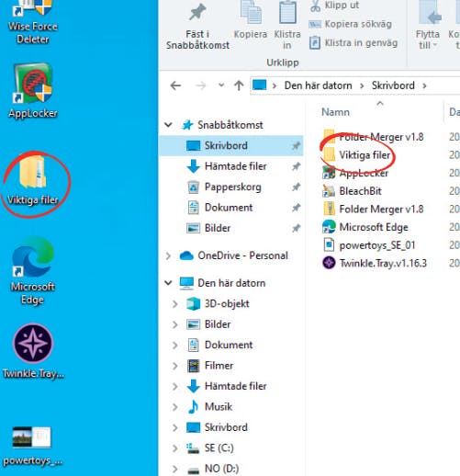Click Klipp ut scissors icon
This screenshot has height=476, width=460.
(x=315, y=6)
